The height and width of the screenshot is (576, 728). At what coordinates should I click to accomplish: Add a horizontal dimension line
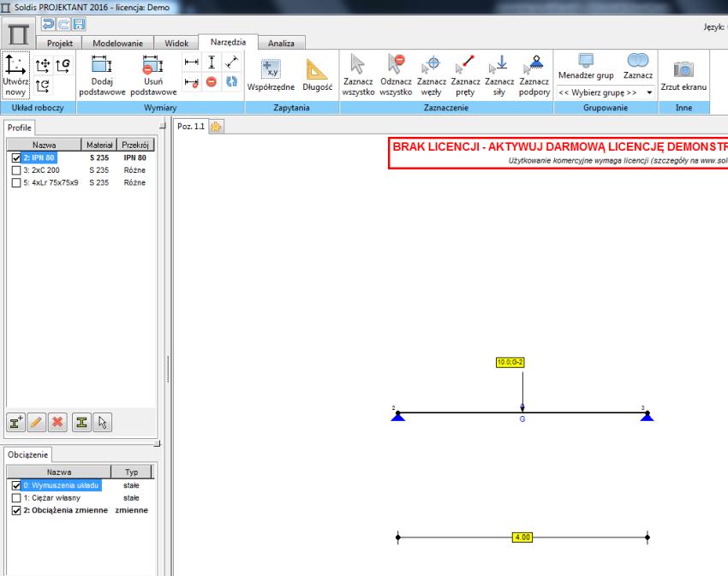pyautogui.click(x=191, y=62)
